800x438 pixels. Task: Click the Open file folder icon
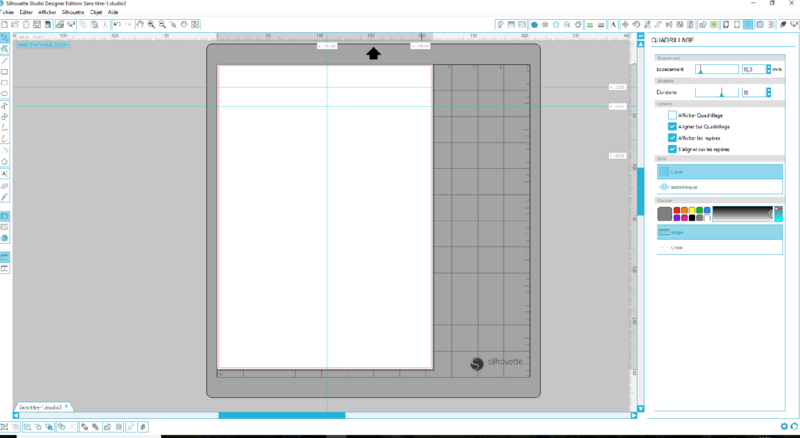(15, 25)
